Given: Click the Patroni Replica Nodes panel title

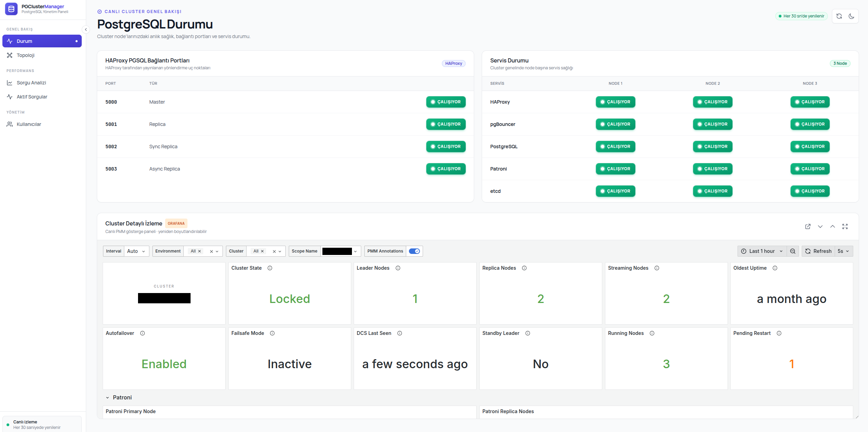Looking at the screenshot, I should [x=508, y=411].
